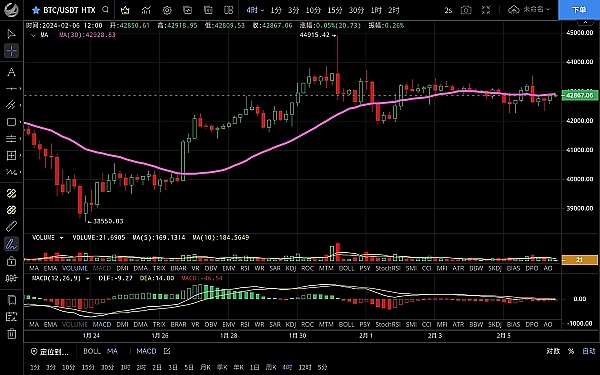This screenshot has height=375, width=600.
Task: Lock drawings with the padlock icon
Action: (11, 261)
